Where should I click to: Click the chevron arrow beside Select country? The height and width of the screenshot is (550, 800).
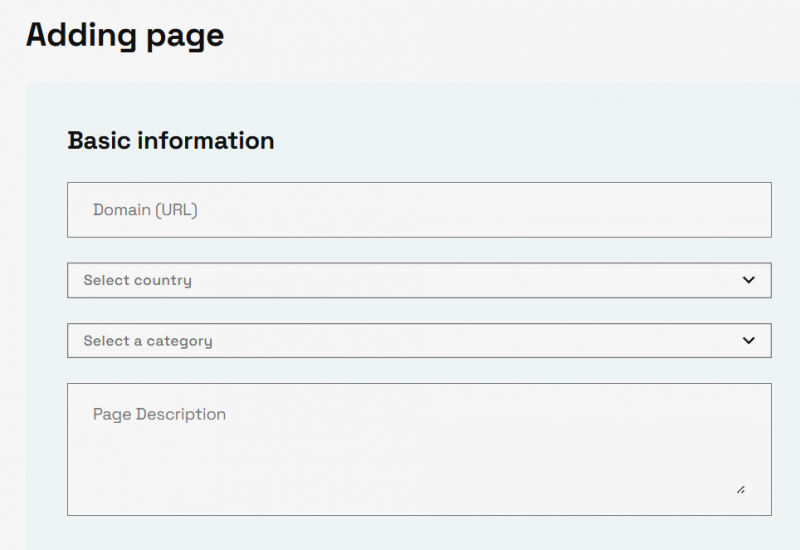[749, 280]
